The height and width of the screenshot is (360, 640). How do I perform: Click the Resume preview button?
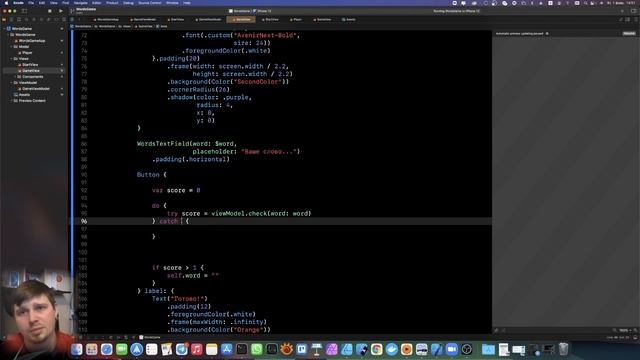[x=629, y=33]
